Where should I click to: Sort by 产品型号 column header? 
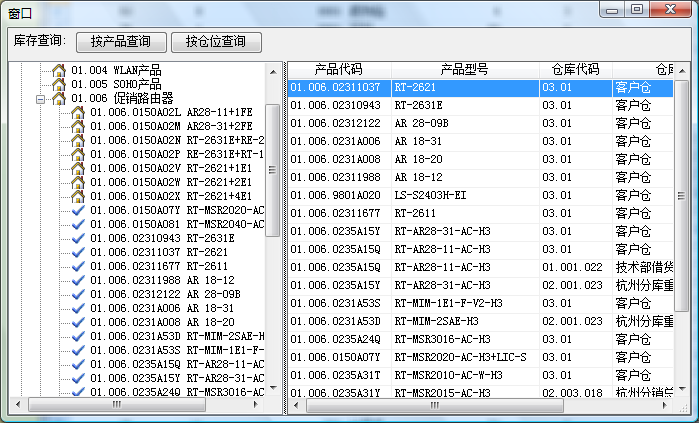(465, 70)
